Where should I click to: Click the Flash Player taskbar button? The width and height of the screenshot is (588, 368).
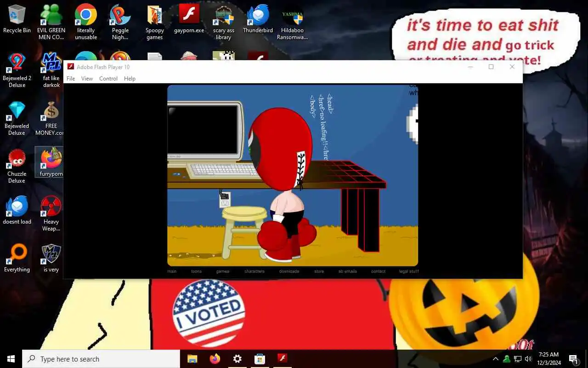click(x=282, y=359)
